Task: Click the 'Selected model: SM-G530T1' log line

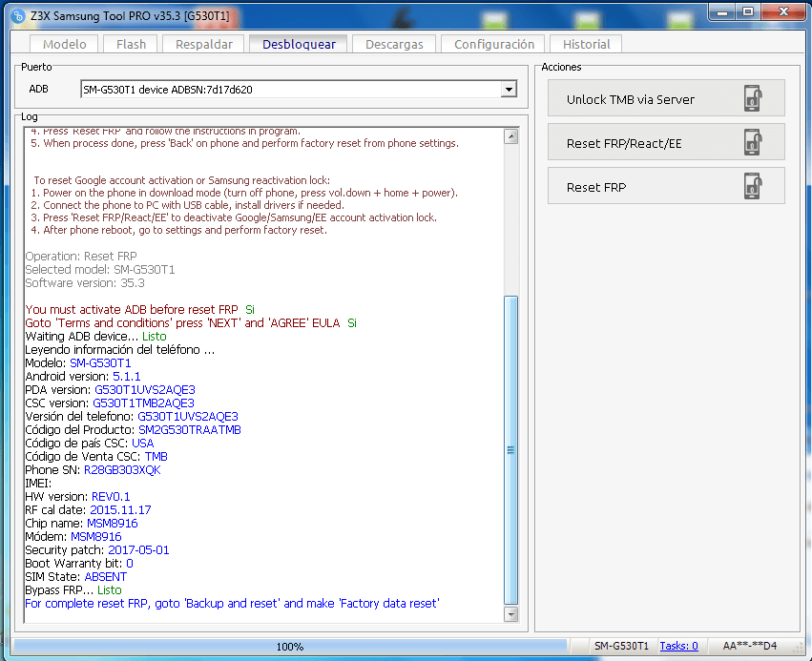Action: pos(100,270)
